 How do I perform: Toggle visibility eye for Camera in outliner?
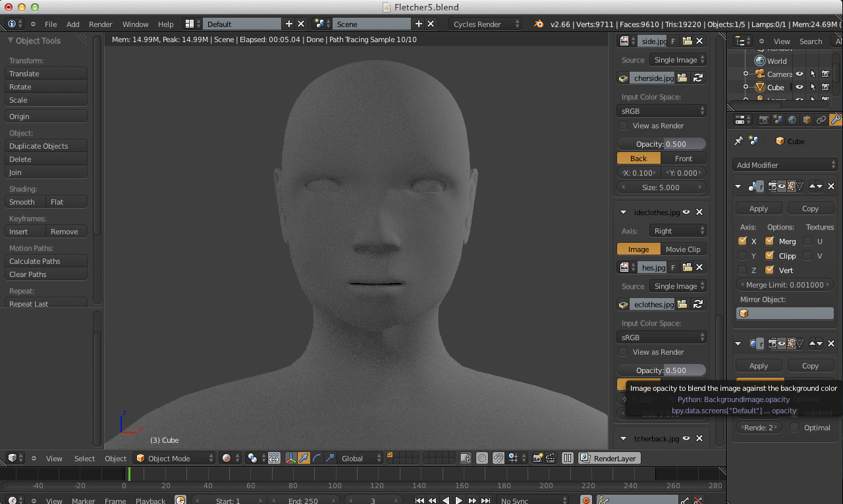point(800,74)
